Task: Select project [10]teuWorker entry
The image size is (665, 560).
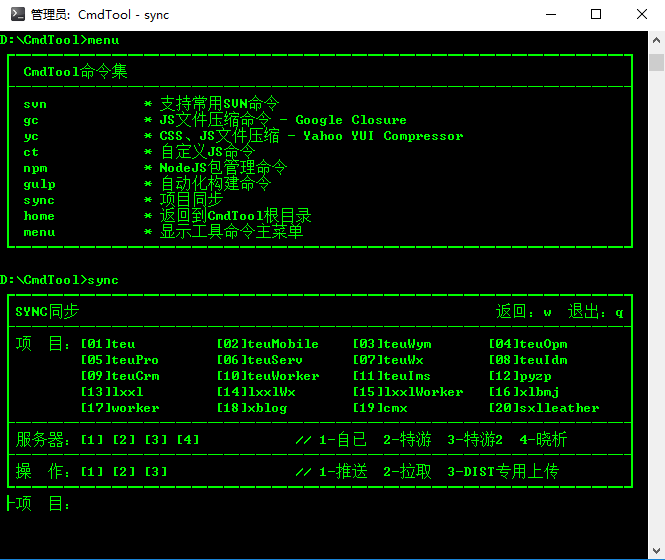Action: (x=267, y=376)
